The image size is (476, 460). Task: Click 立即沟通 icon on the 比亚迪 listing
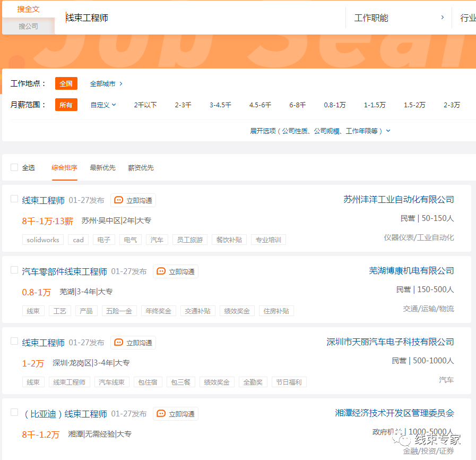161,414
